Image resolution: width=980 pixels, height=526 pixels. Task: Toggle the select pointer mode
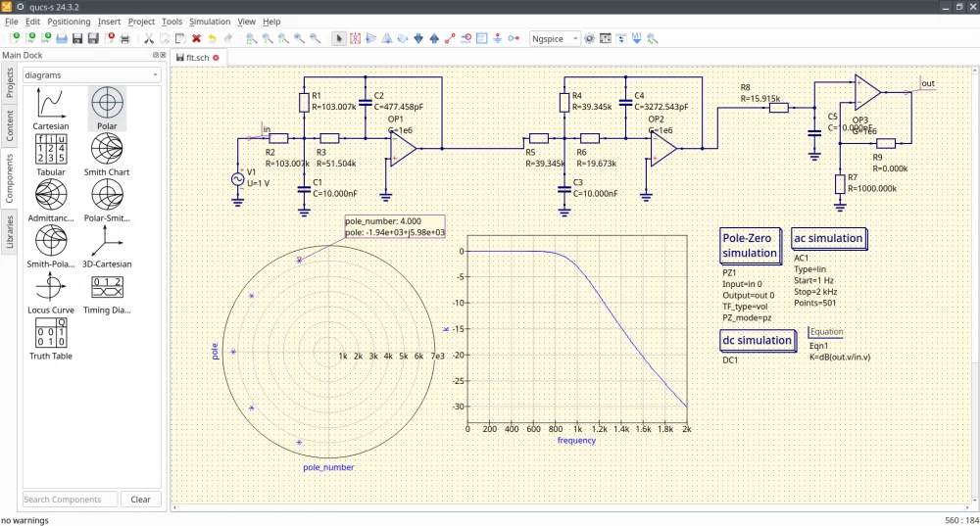pos(339,38)
